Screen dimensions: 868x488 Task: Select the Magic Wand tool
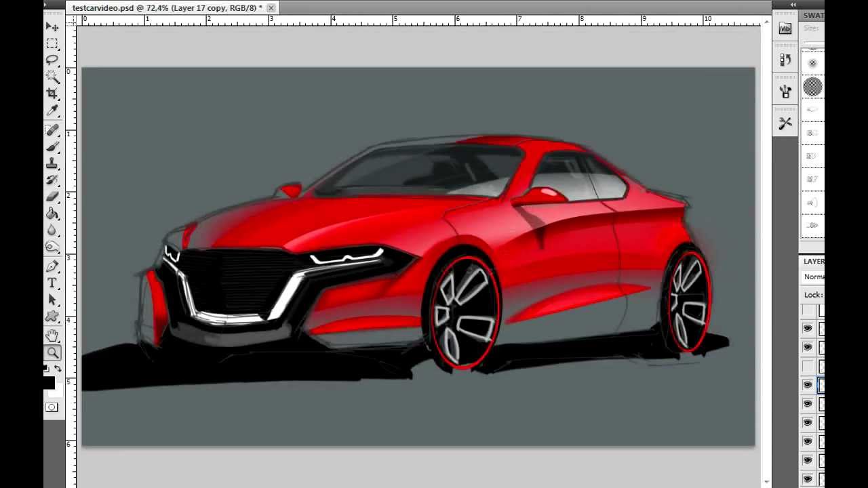52,77
